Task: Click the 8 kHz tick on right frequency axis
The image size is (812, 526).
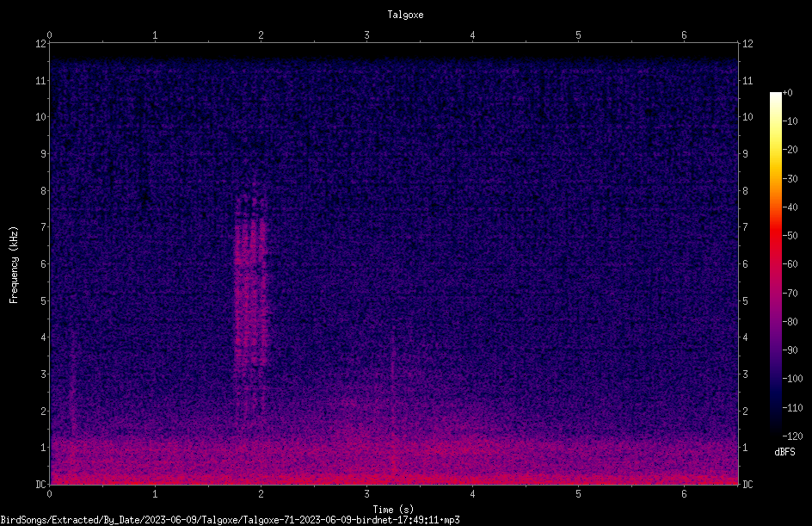Action: 745,191
